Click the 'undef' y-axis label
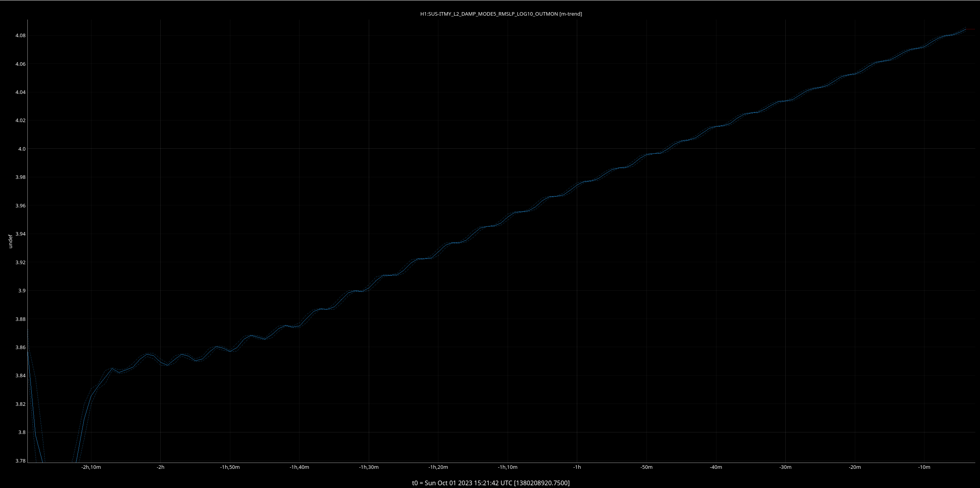 (11, 241)
